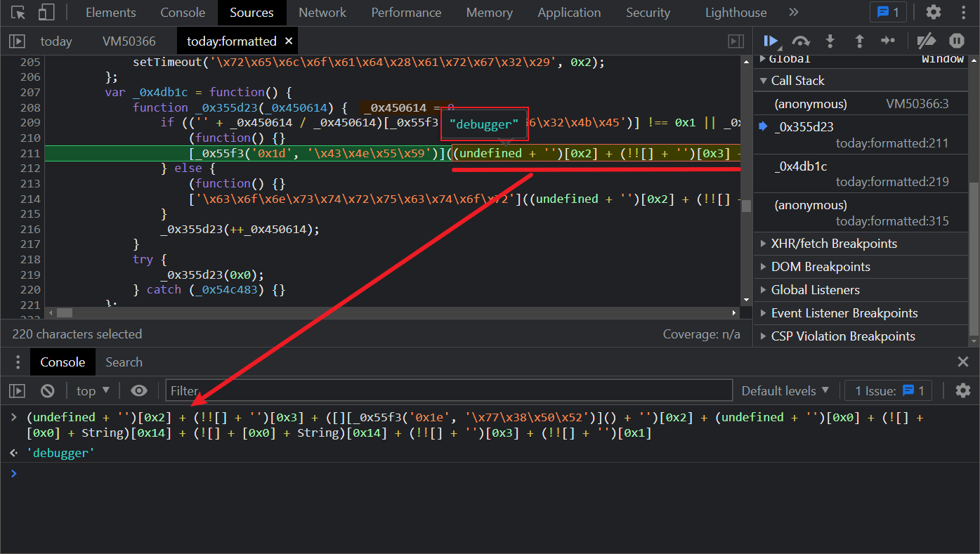Expand the XHR/fetch Breakpoints section
Image resolution: width=980 pixels, height=554 pixels.
tap(833, 244)
